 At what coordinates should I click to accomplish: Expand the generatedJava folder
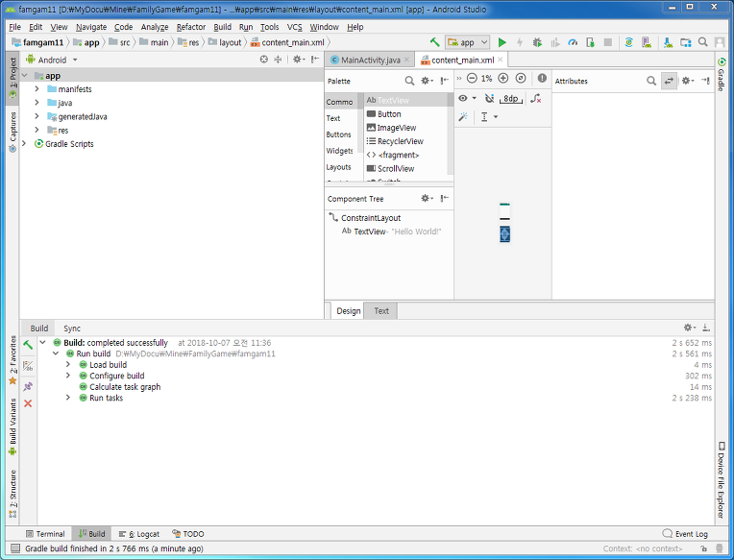(x=37, y=116)
